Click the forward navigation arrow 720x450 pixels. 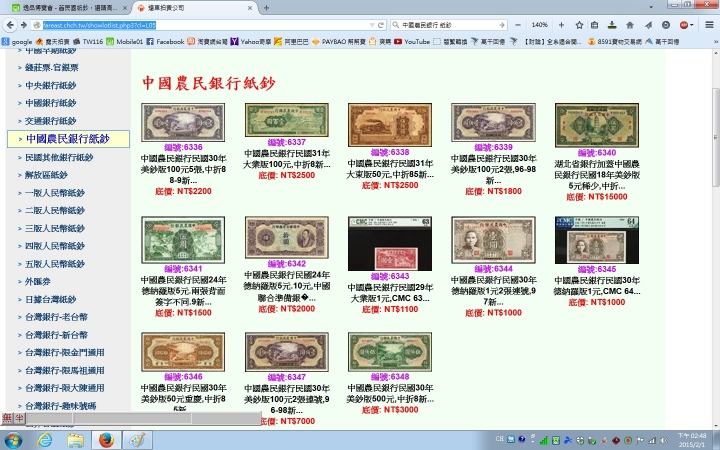(x=23, y=25)
